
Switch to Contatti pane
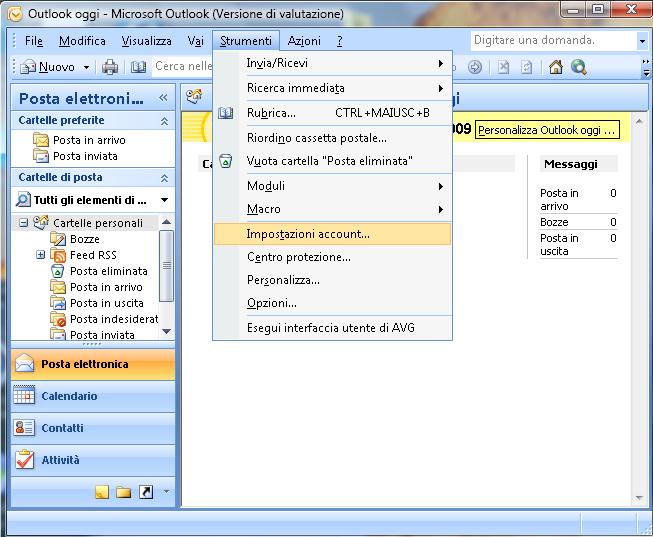coord(93,428)
